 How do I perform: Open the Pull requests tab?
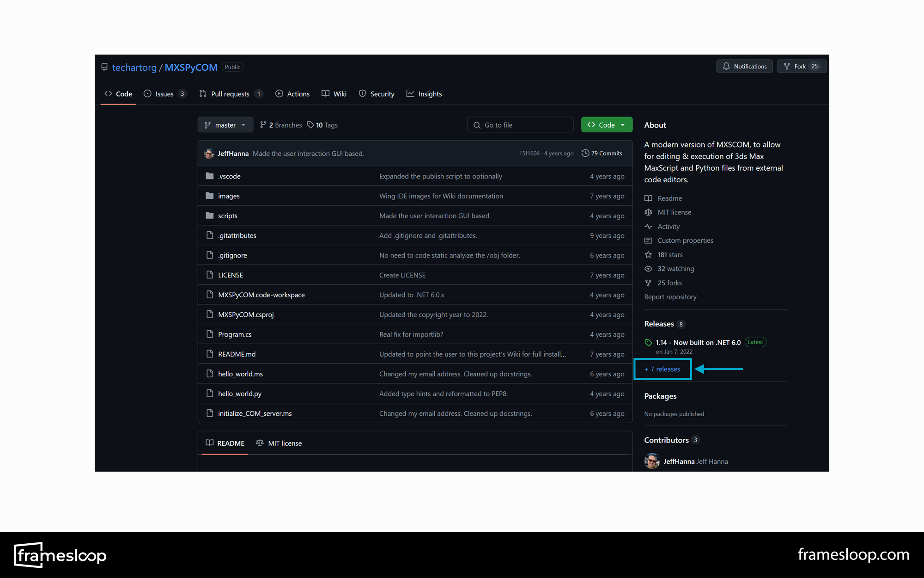pyautogui.click(x=231, y=94)
